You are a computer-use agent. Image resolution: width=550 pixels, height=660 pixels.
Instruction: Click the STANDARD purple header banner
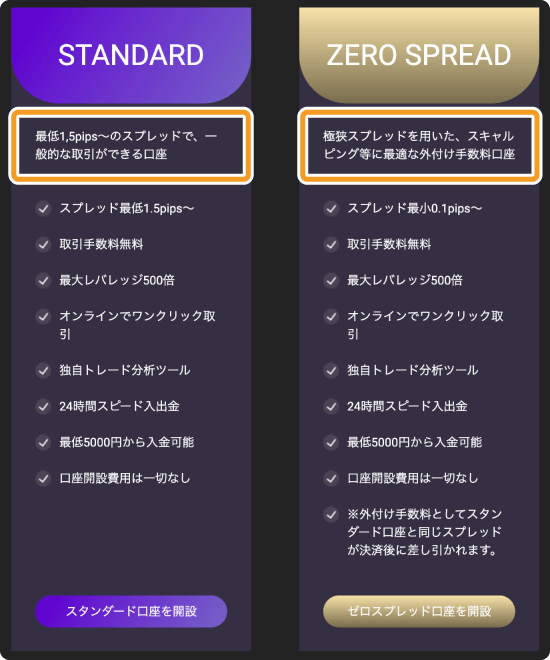coord(131,55)
